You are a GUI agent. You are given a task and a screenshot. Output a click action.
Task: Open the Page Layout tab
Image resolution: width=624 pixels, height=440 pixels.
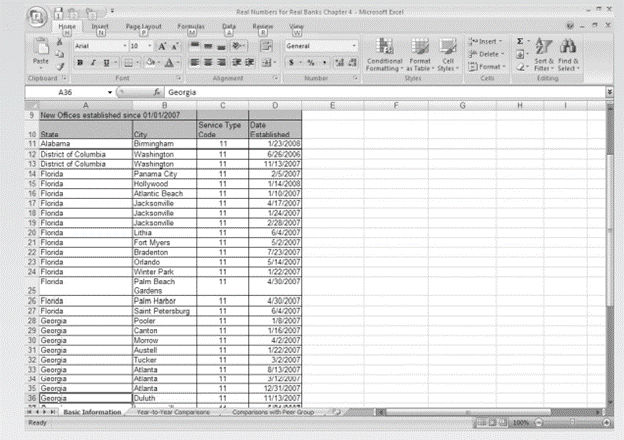coord(143,27)
